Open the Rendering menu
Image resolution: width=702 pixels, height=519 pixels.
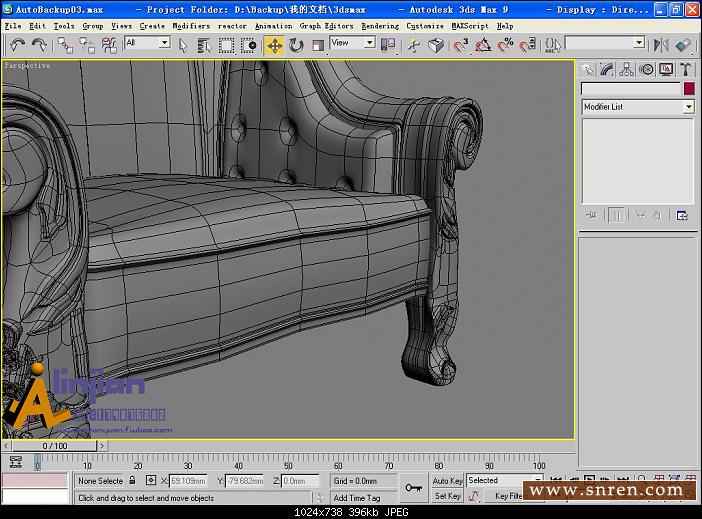click(x=379, y=26)
